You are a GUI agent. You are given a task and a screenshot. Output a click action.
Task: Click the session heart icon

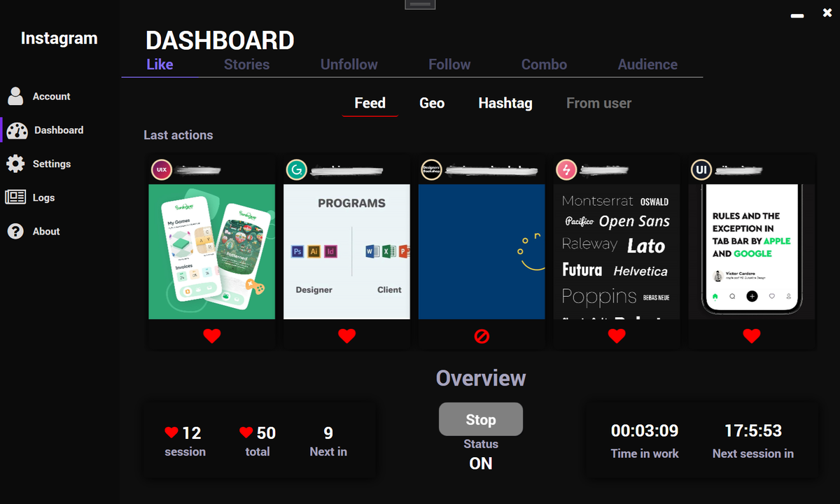pyautogui.click(x=171, y=433)
